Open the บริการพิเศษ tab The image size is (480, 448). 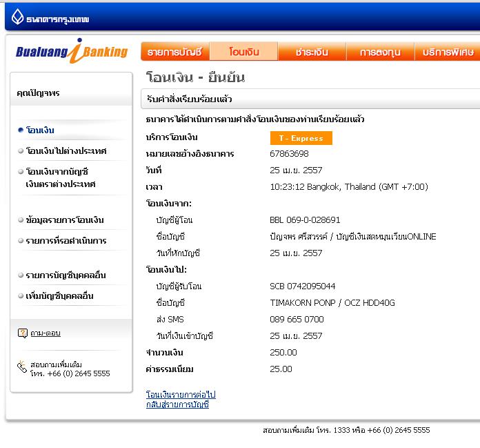click(x=448, y=52)
